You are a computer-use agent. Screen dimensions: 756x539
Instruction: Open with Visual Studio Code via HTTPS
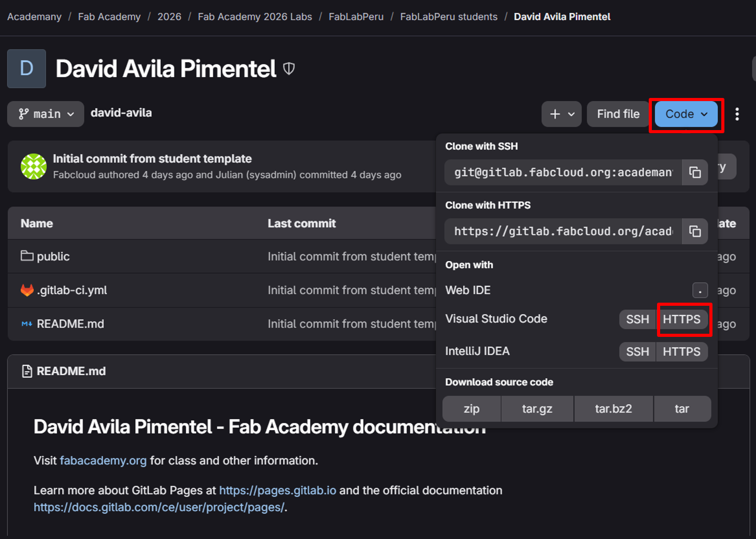(681, 319)
